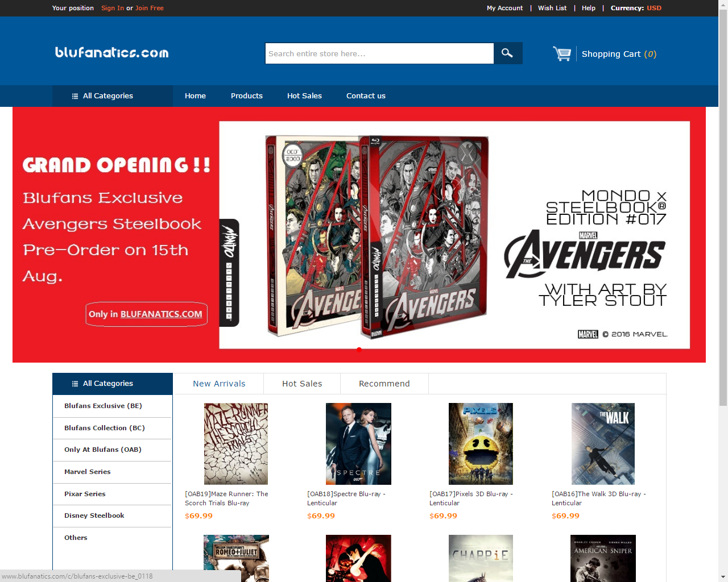The height and width of the screenshot is (582, 728).
Task: Click the scrollbar down arrow
Action: click(723, 577)
